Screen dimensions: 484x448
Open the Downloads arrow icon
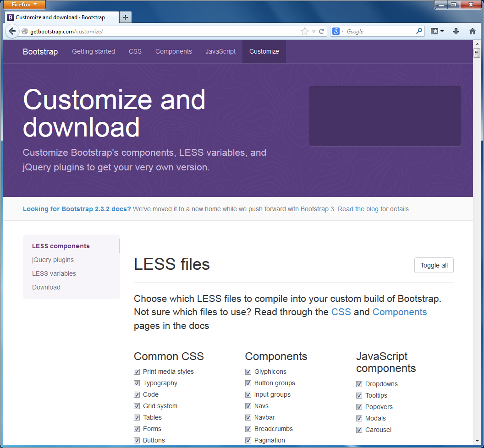click(456, 31)
